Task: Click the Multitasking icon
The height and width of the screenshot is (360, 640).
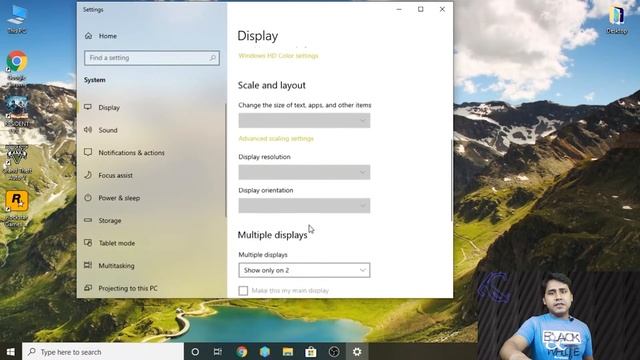Action: pos(88,265)
